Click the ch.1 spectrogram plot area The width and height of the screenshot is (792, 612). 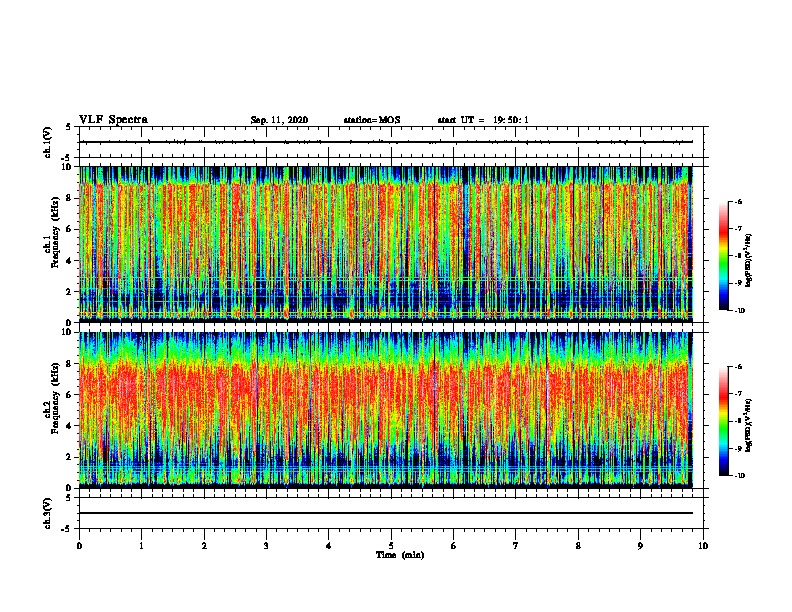386,244
